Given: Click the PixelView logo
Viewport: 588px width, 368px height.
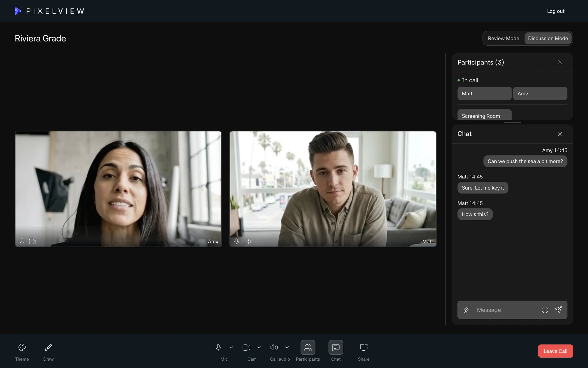Looking at the screenshot, I should (49, 11).
